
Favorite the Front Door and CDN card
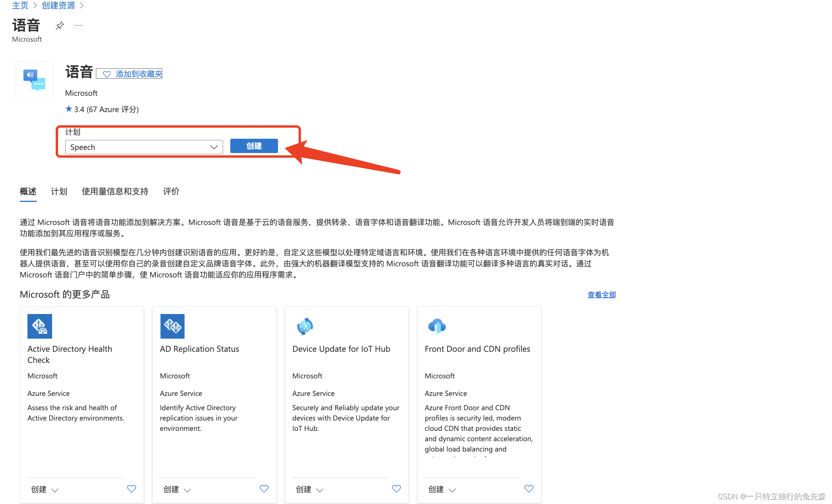coord(529,488)
